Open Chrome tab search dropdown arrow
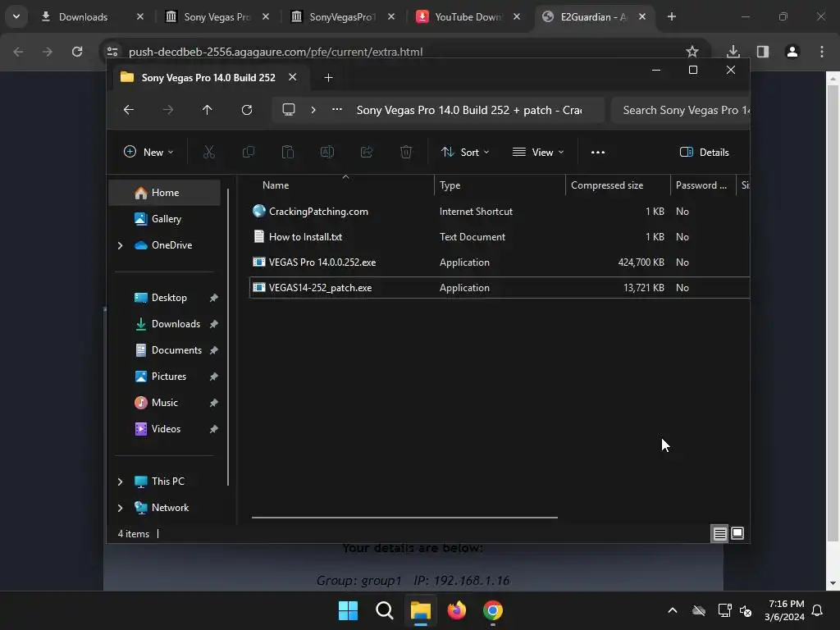Screen dimensions: 840x630 click(x=16, y=16)
